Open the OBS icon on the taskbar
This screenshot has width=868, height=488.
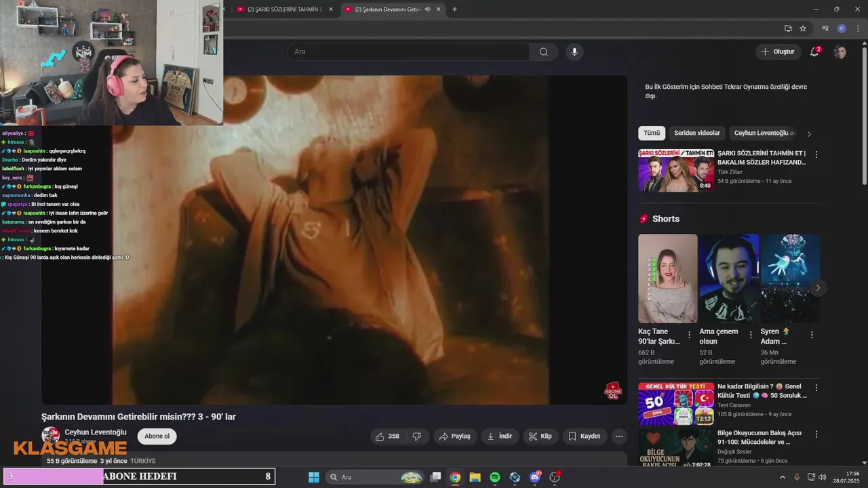click(x=555, y=477)
